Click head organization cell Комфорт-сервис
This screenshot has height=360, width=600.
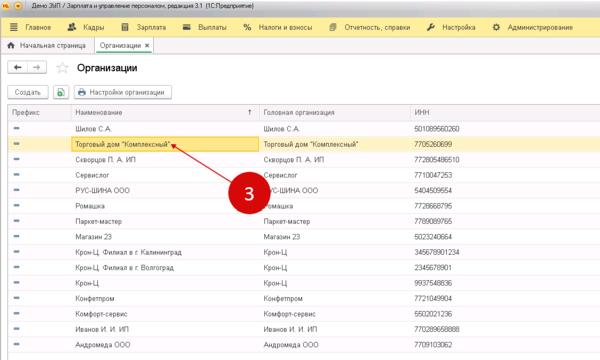tap(335, 314)
